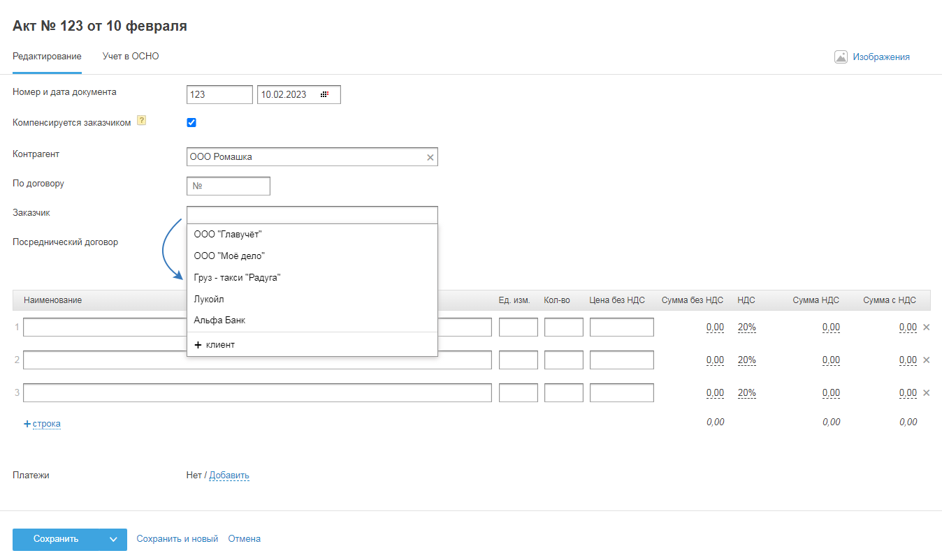Expand the Сохранить button dropdown arrow

coord(113,539)
